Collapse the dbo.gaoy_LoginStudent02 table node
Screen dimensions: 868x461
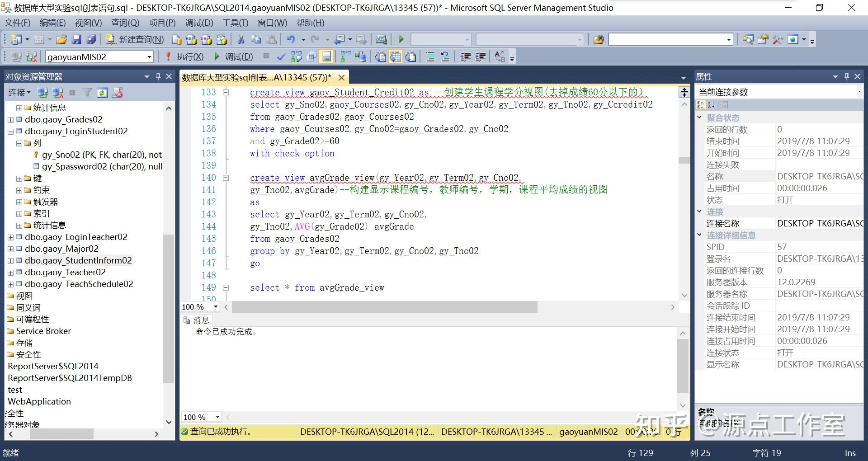click(x=10, y=132)
